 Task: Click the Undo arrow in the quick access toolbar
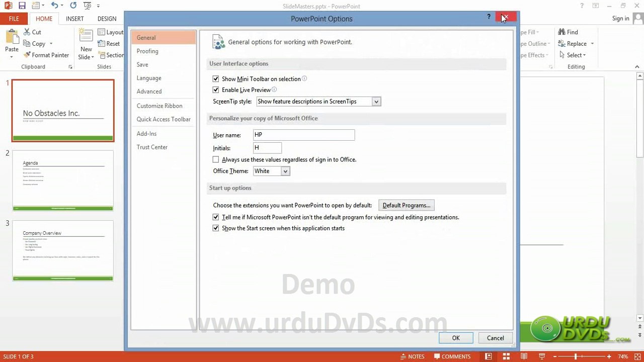54,6
